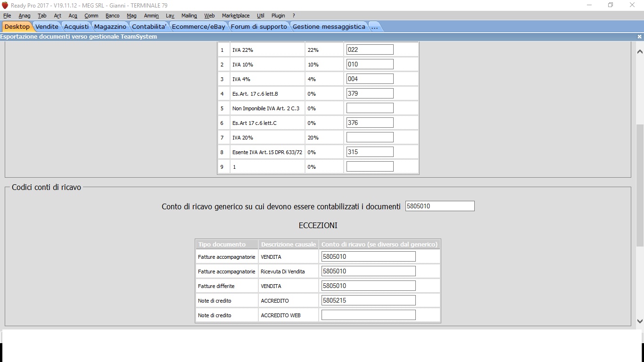Open the Plugin menu

coord(278,16)
